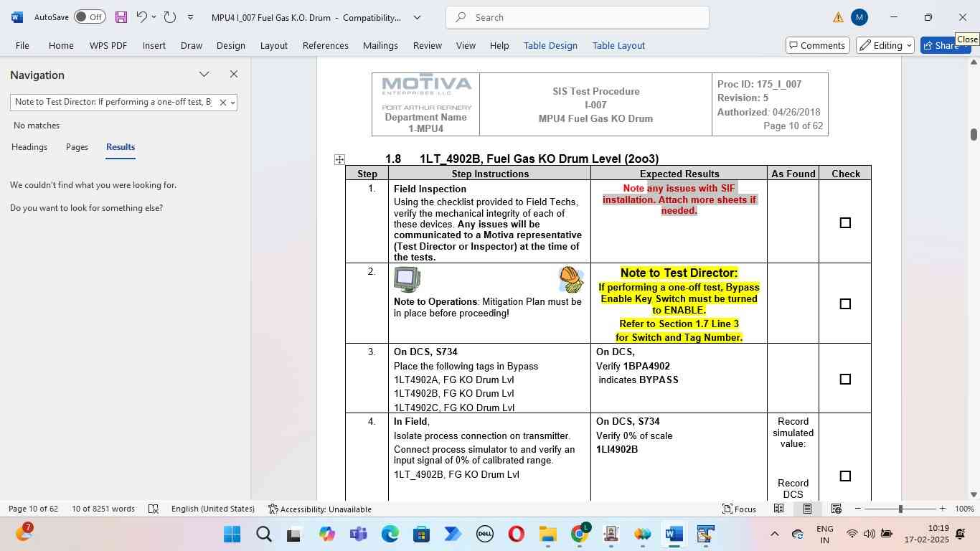Open the Table Layout tab
Screen dimensions: 980x551
[x=618, y=45]
